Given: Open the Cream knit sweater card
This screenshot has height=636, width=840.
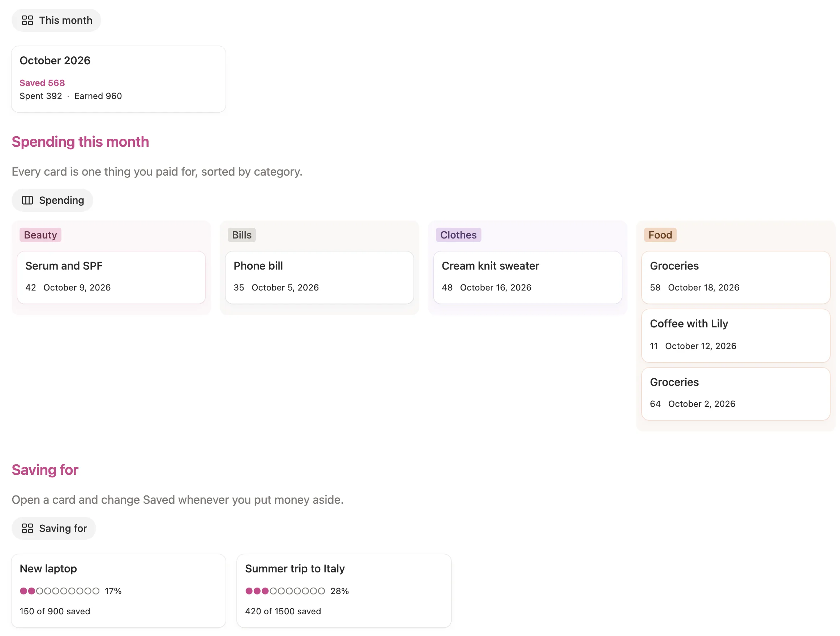Looking at the screenshot, I should 527,277.
